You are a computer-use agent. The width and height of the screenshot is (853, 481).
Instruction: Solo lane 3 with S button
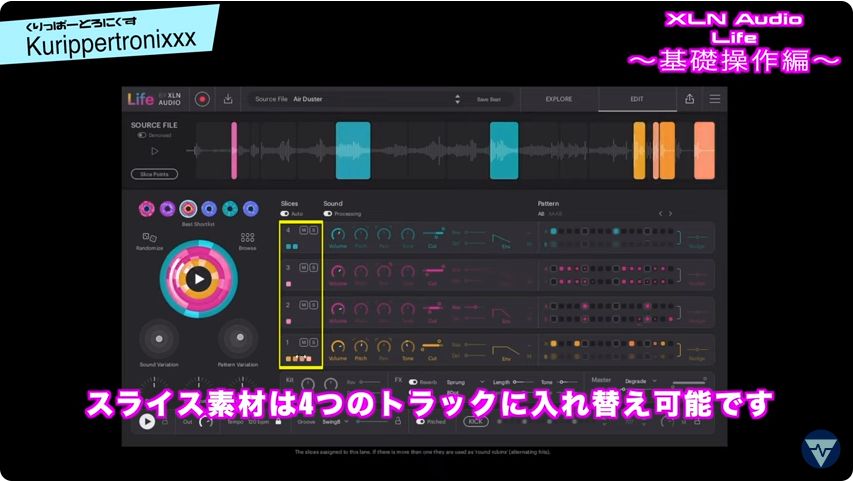point(313,268)
